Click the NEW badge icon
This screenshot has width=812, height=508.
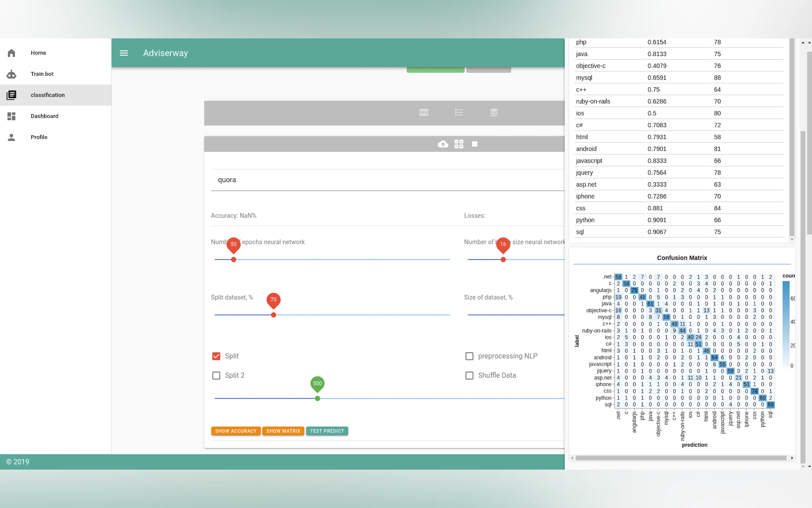pyautogui.click(x=424, y=113)
